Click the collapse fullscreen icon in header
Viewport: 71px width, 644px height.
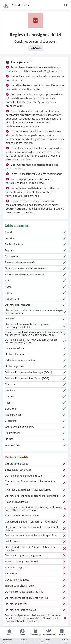66,5
